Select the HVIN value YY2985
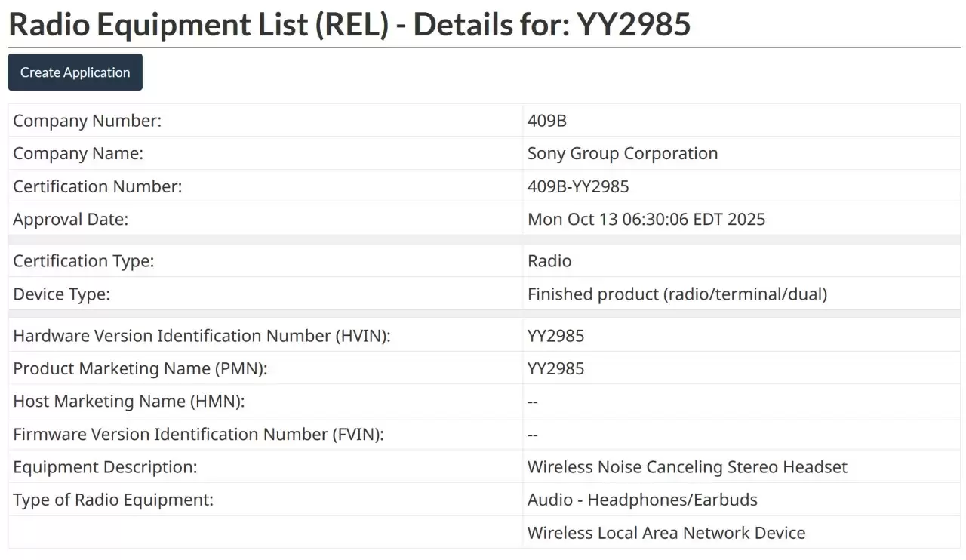966x560 pixels. (555, 336)
